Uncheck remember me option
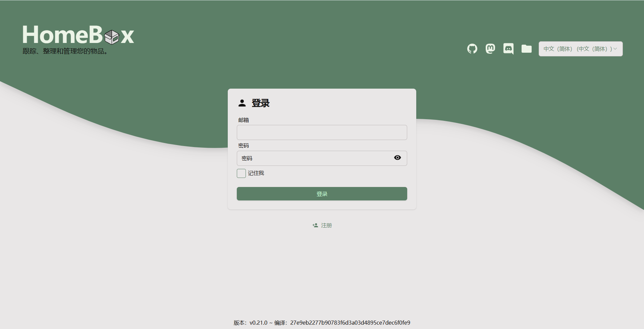 (x=241, y=173)
